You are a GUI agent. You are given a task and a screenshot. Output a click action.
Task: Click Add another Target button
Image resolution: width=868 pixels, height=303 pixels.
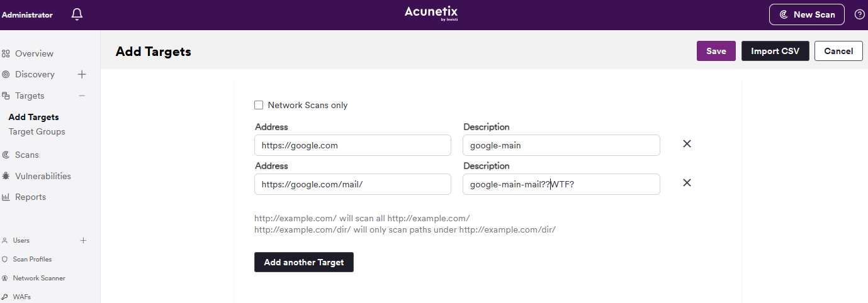(304, 262)
